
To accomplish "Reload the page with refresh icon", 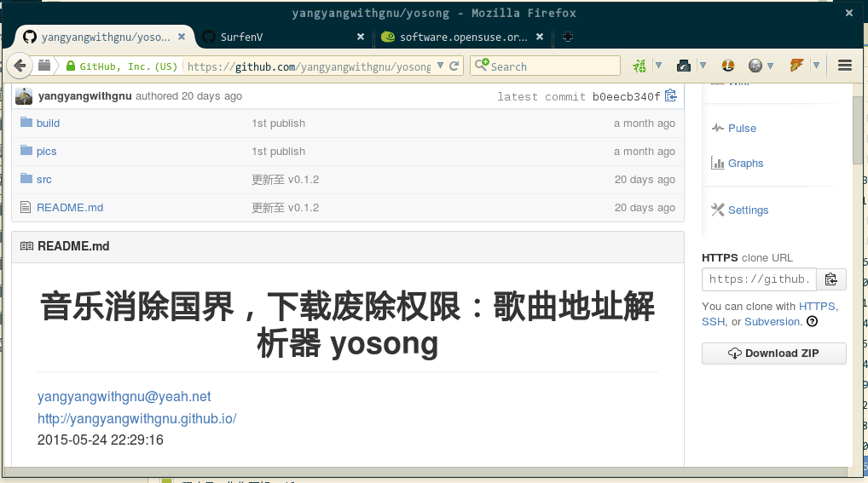I will click(x=454, y=66).
